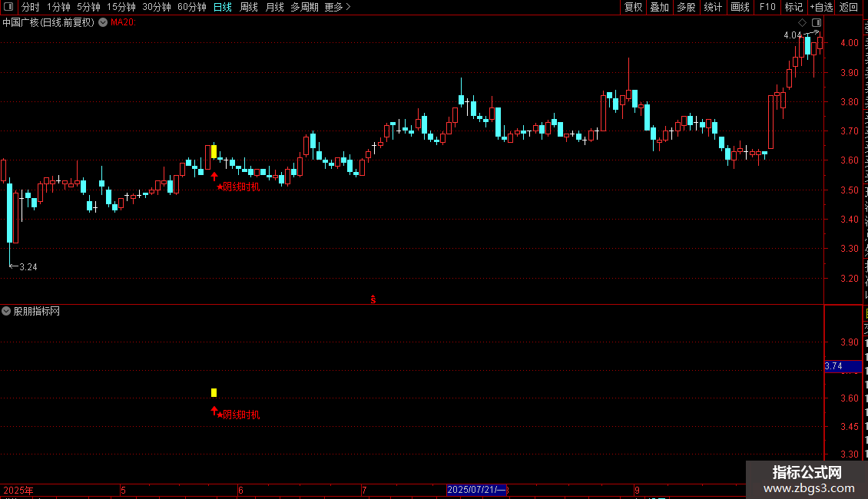Open the 股朋指标网 indicator dropdown circle
868x499 pixels.
(x=6, y=311)
